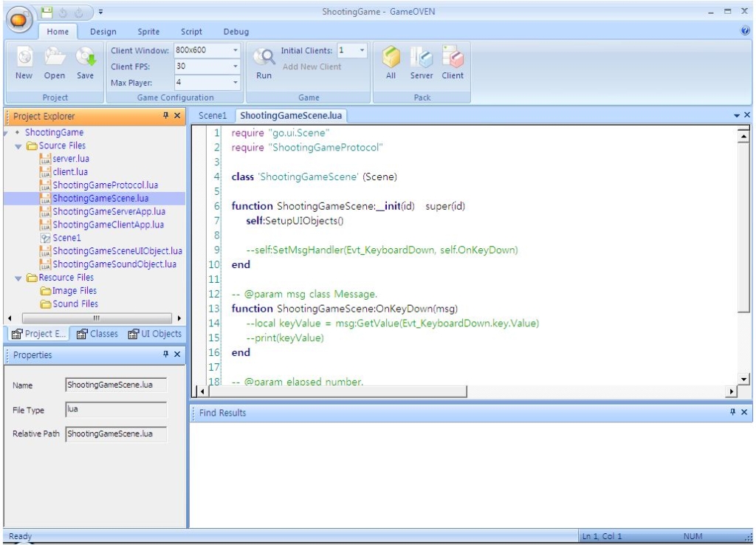Pin the Project Explorer panel
The width and height of the screenshot is (756, 545).
click(165, 116)
